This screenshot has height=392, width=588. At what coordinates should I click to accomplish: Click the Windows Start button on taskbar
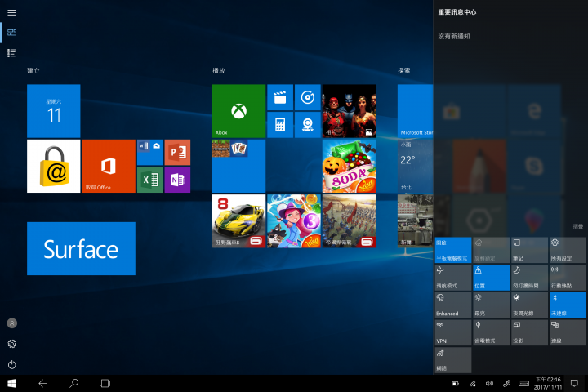coord(12,383)
